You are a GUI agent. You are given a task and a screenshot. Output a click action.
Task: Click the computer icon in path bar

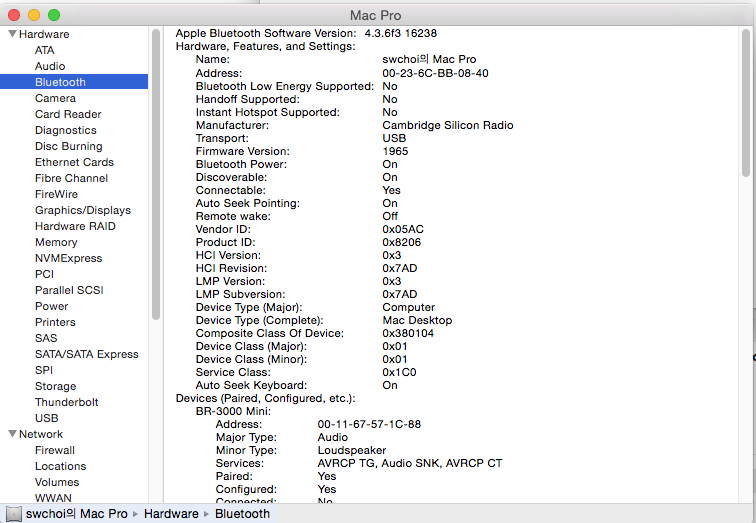(x=14, y=514)
